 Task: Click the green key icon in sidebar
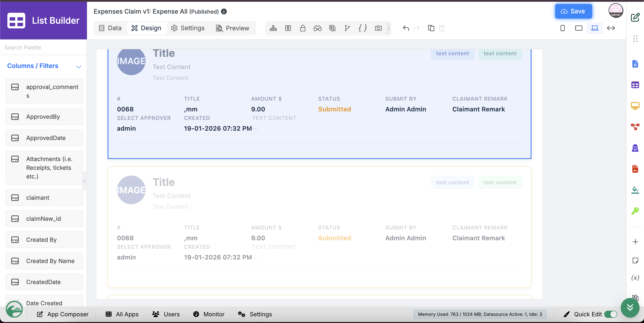635,211
